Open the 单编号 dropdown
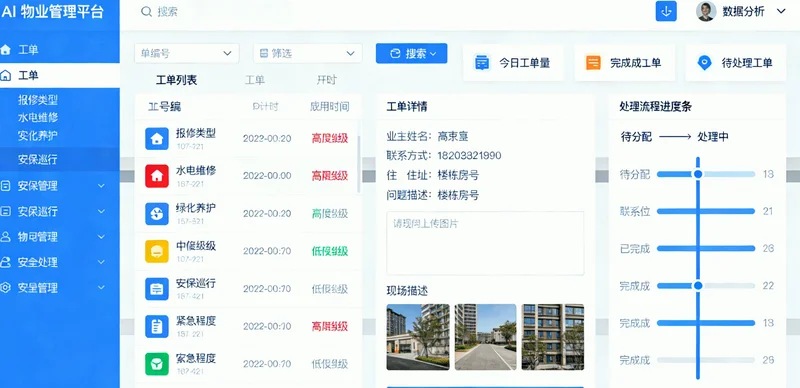The height and width of the screenshot is (388, 800). 187,53
